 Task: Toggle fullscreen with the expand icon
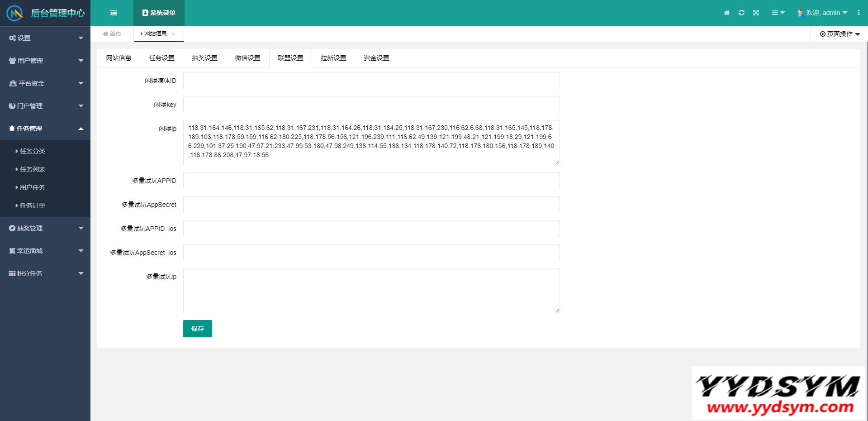(756, 13)
